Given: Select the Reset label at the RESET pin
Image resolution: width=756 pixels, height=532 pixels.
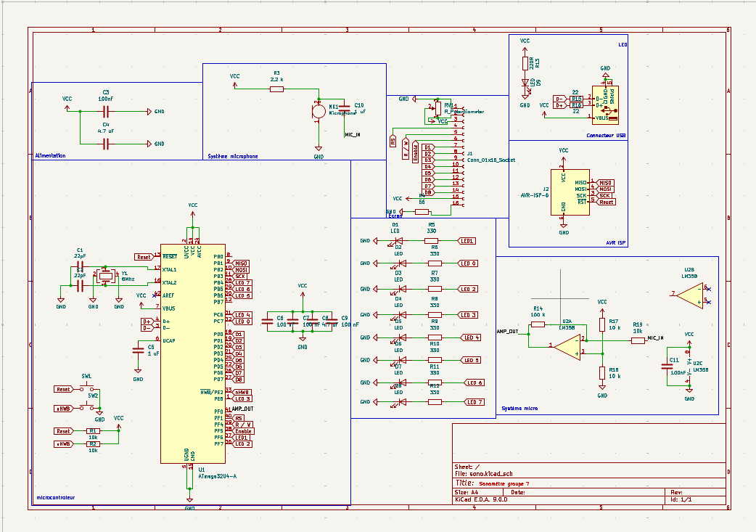Looking at the screenshot, I should click(144, 257).
